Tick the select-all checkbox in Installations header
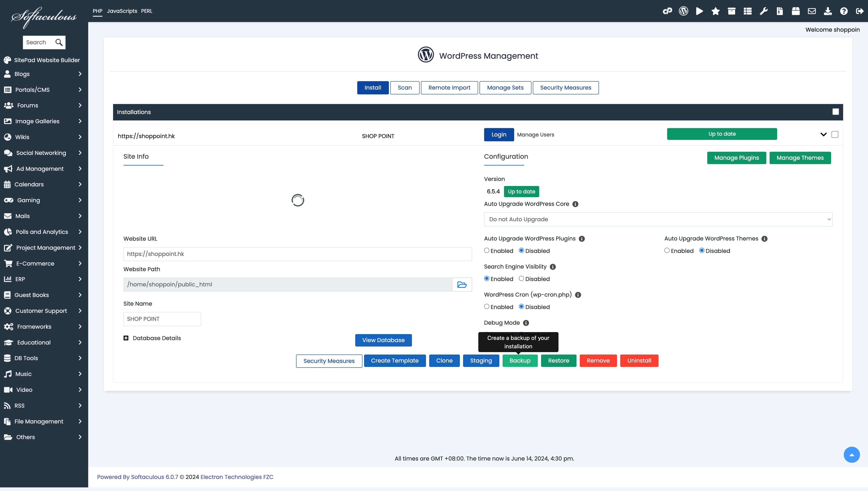Screen dimensions: 868x491 point(835,112)
